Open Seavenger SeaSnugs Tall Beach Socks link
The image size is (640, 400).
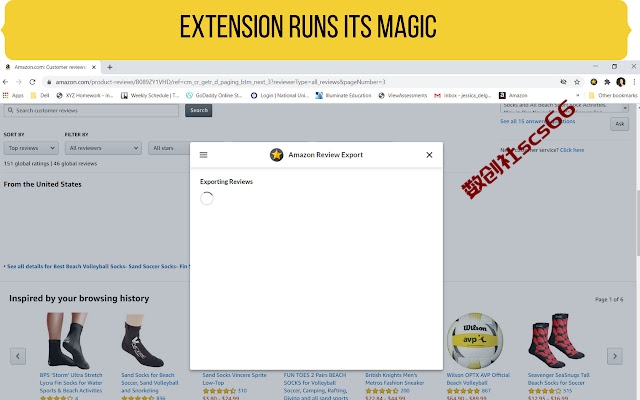[558, 379]
